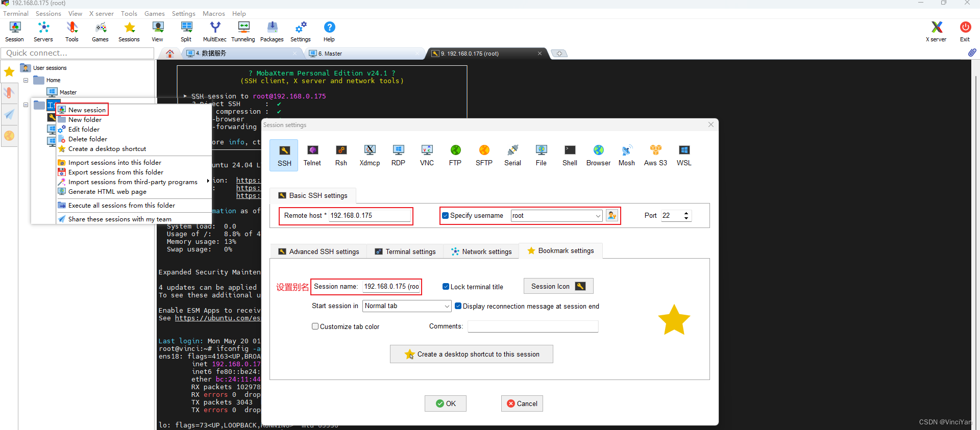Select the FTP session type

455,156
